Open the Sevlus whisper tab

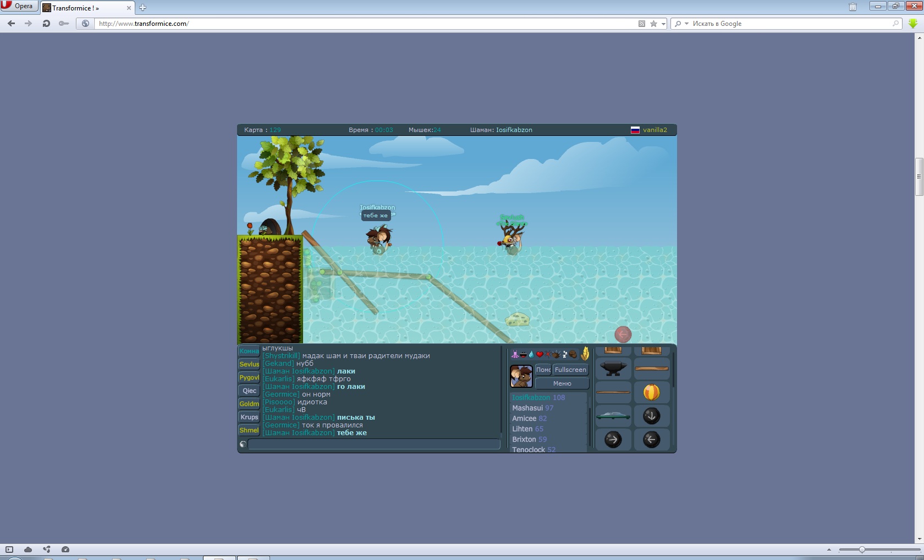[x=249, y=364]
